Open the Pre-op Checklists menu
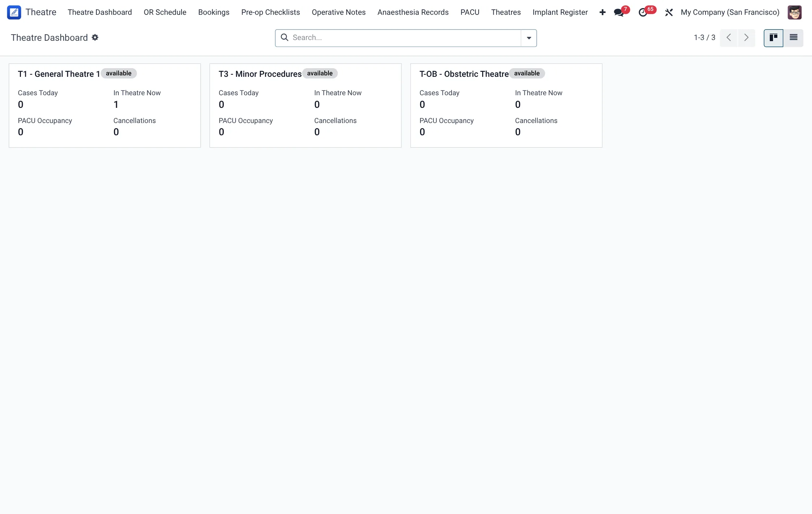 (x=271, y=12)
